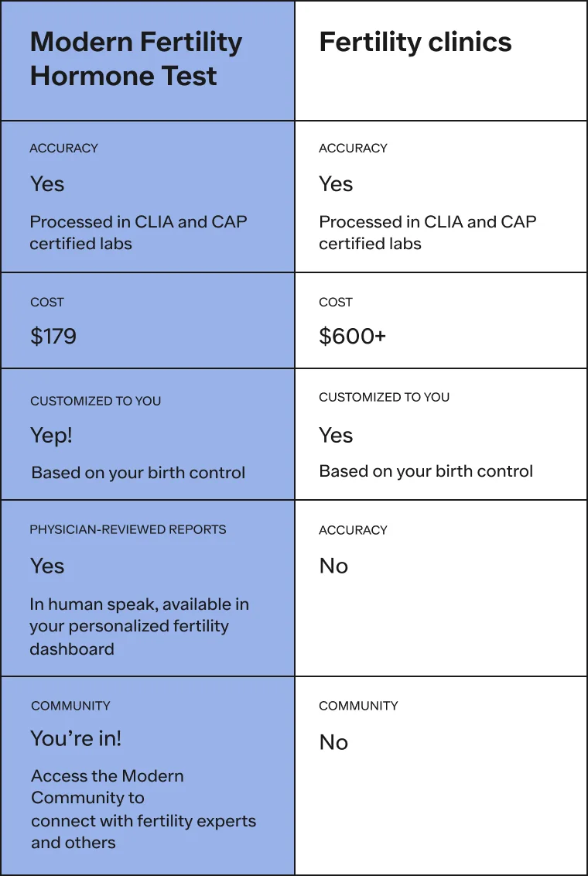This screenshot has height=876, width=588.
Task: Click birth control text under Yep!
Action: click(138, 472)
